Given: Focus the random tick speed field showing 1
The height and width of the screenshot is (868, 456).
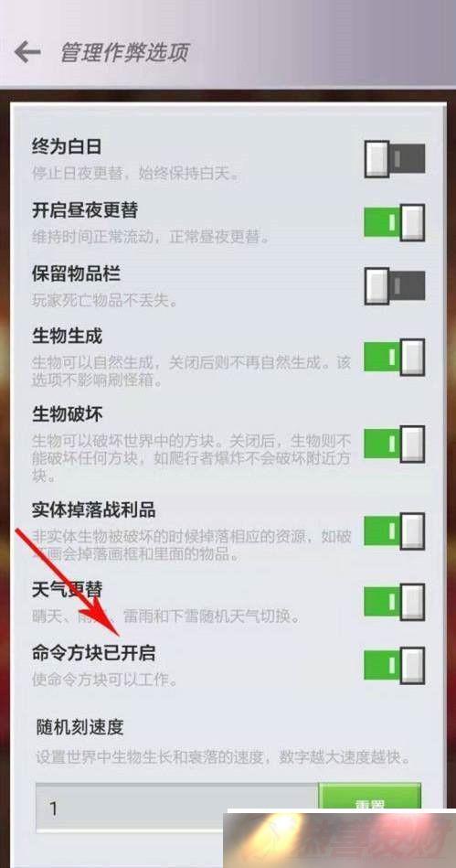Looking at the screenshot, I should pyautogui.click(x=177, y=808).
